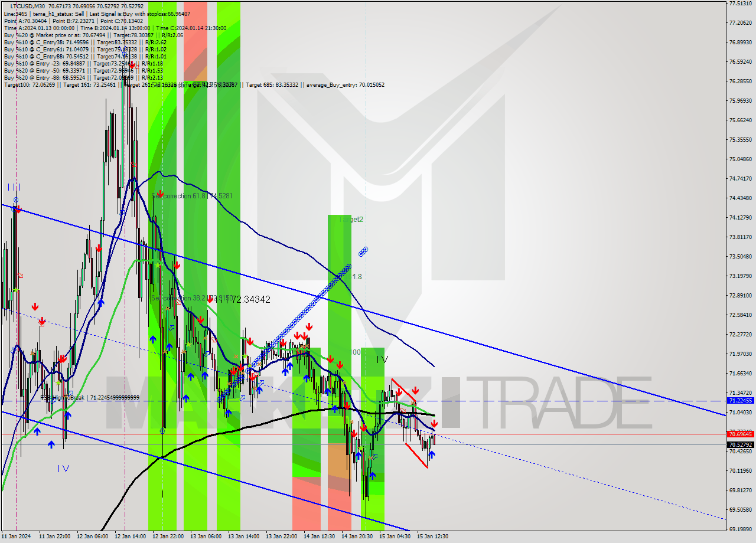This screenshot has height=543, width=756.
Task: Click the '12 Jan 14:00' time axis label
Action: (130, 537)
